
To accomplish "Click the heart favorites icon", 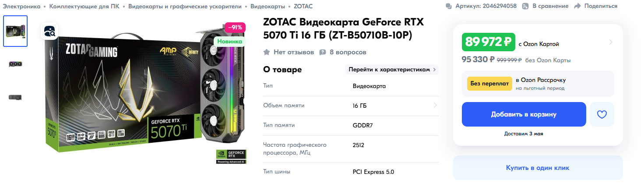I will click(x=602, y=114).
